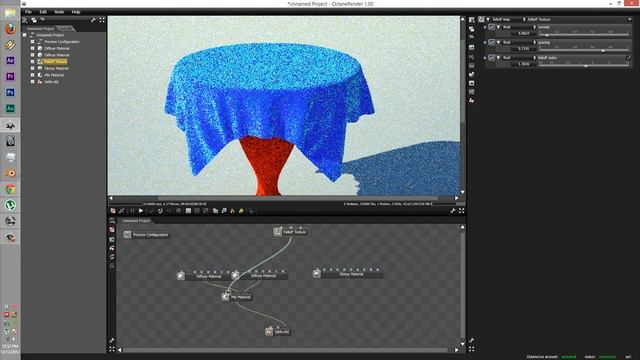Adjust the normal value slider
The height and width of the screenshot is (360, 640).
point(584,34)
